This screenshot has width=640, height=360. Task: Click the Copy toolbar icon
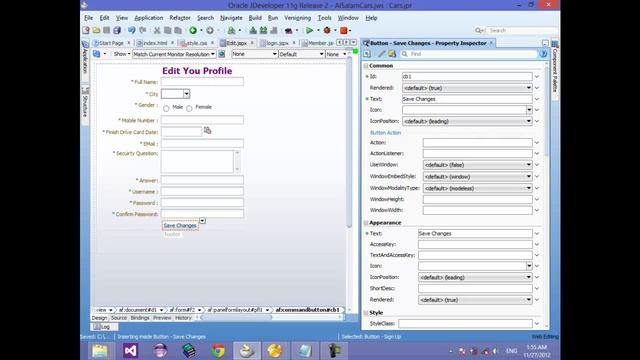[x=167, y=30]
